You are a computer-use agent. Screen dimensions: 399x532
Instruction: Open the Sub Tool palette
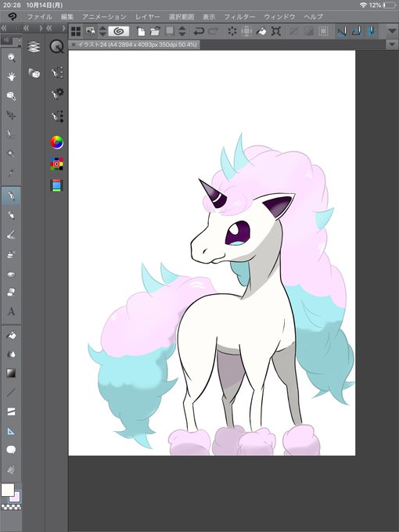coord(56,72)
